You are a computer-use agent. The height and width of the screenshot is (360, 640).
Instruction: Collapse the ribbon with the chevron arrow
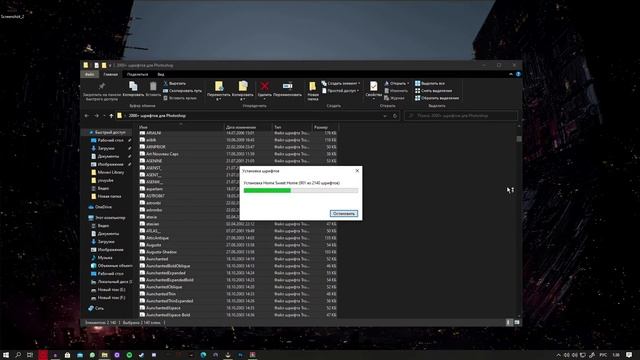[x=511, y=74]
